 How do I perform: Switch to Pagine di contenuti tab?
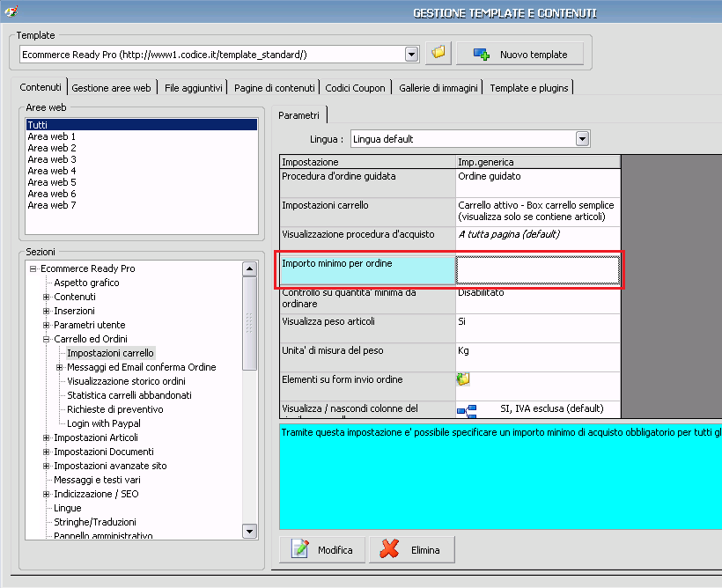coord(275,88)
